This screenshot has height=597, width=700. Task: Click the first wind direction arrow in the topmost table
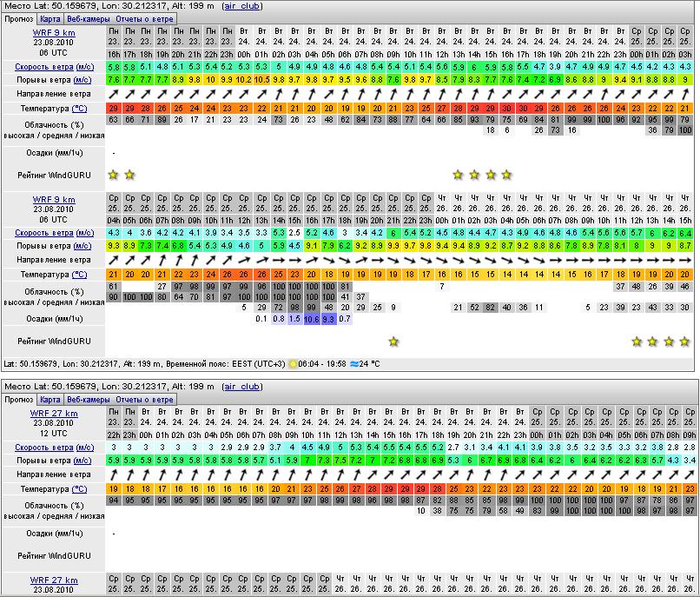coord(113,94)
